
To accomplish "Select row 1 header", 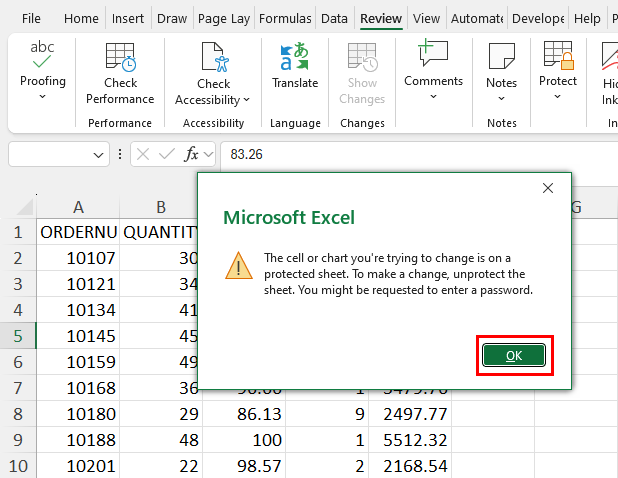I will point(18,232).
